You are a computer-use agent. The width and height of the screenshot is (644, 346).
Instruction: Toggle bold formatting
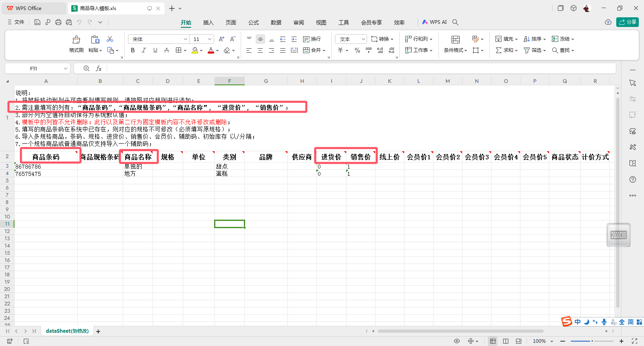click(133, 50)
